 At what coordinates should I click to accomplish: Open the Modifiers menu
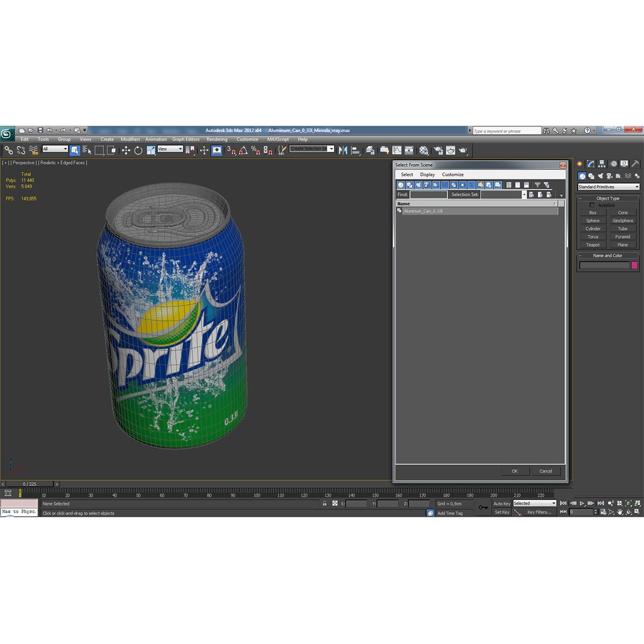point(130,139)
